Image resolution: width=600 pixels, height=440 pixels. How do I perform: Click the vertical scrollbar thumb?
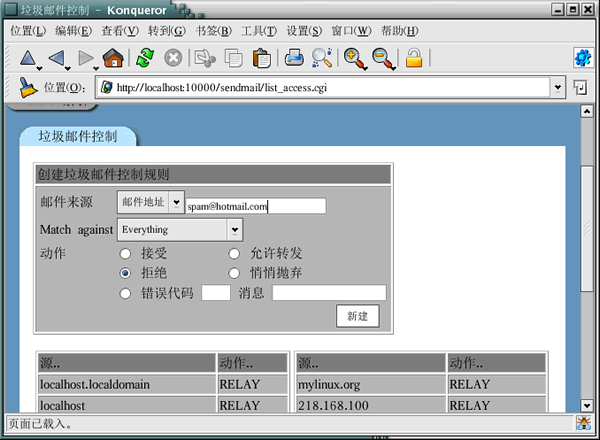(587, 229)
